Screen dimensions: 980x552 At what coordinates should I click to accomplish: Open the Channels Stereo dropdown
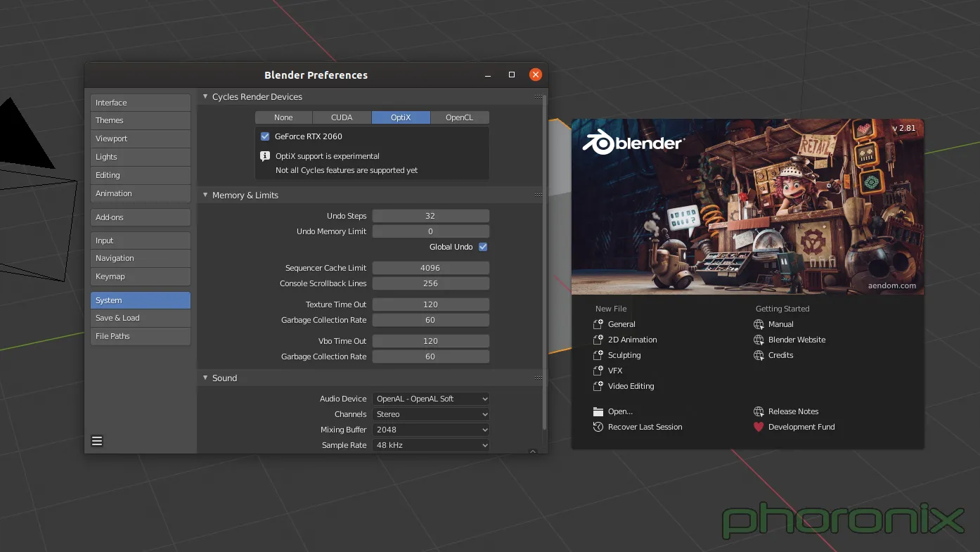pos(431,414)
